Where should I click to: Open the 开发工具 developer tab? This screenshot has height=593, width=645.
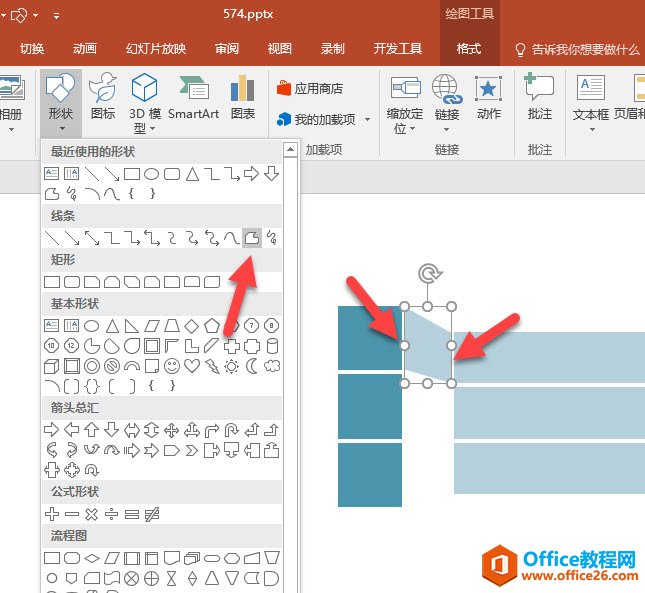point(398,49)
